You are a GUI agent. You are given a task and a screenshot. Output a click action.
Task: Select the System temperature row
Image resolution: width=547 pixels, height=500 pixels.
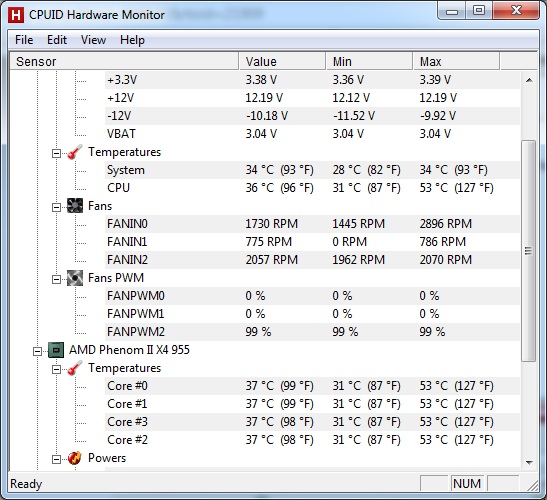click(312, 170)
